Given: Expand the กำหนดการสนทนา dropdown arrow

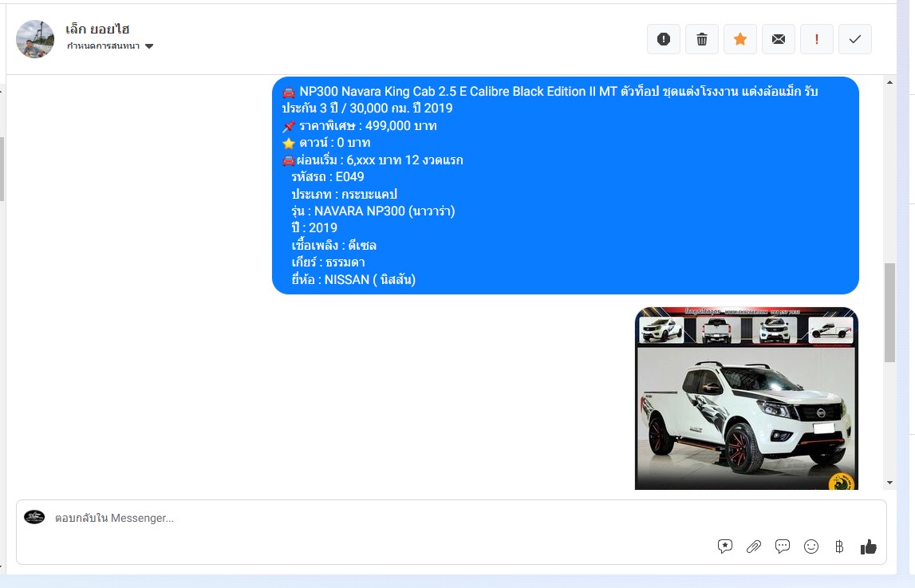Looking at the screenshot, I should (149, 46).
